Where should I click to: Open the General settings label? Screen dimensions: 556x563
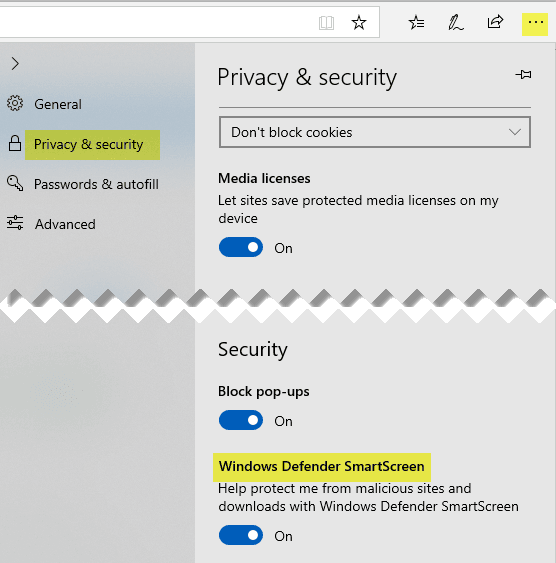tap(58, 104)
